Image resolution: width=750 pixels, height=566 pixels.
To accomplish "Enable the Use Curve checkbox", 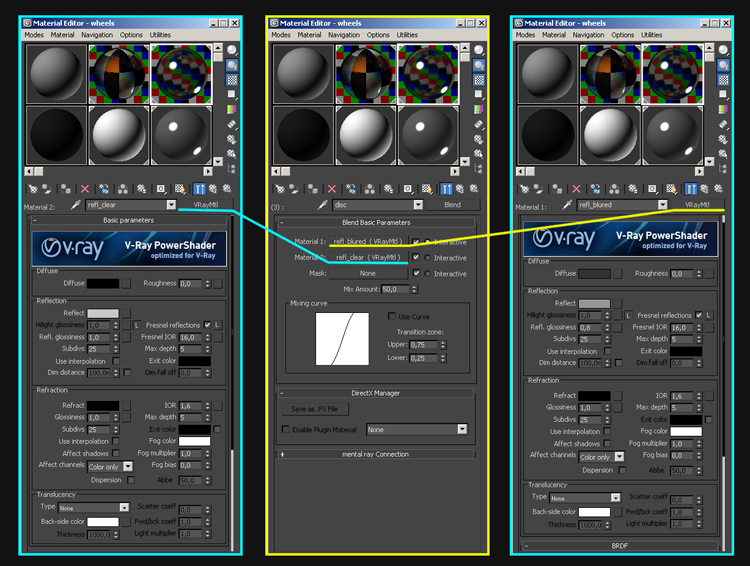I will tap(393, 316).
